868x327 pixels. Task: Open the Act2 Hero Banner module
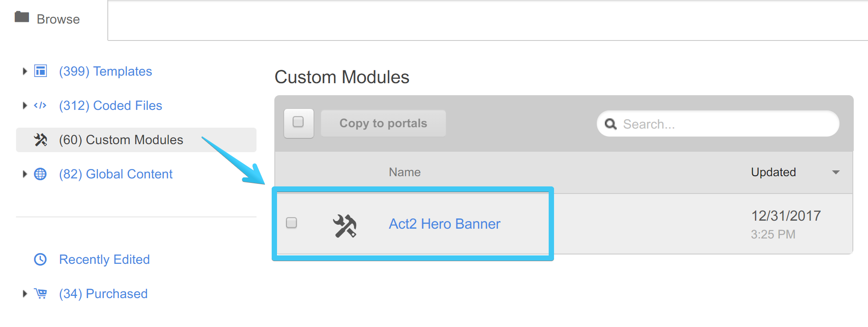click(444, 224)
